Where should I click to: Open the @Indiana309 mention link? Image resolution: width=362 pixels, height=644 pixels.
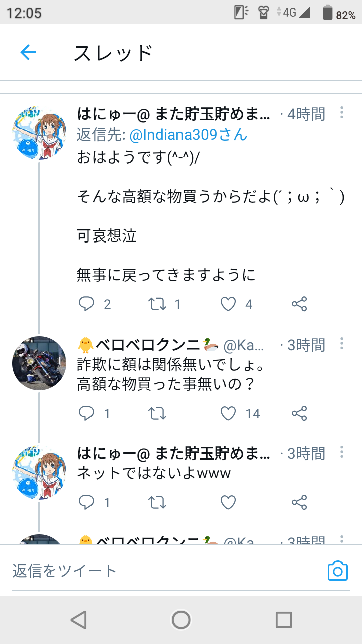coord(189,135)
